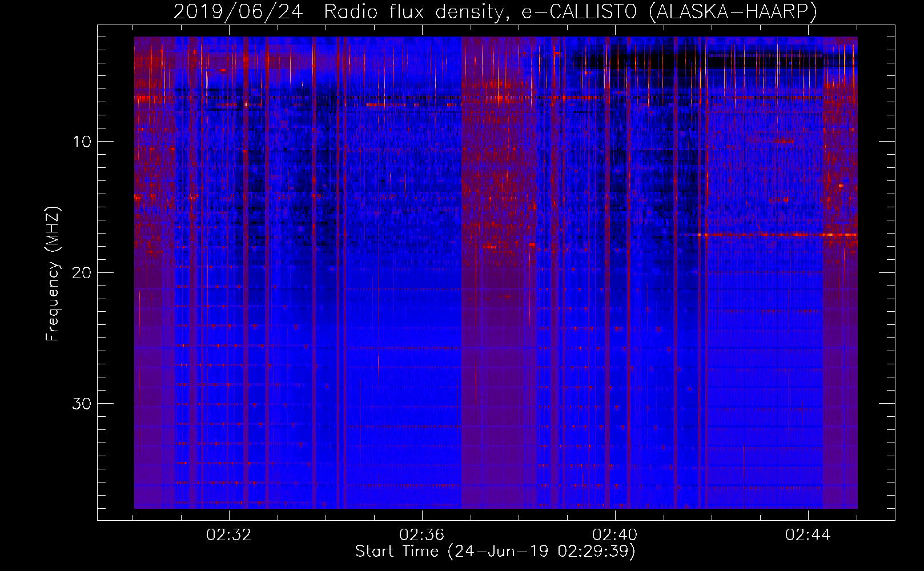Click the 02:32 time tick label
This screenshot has width=924, height=571.
(x=229, y=534)
